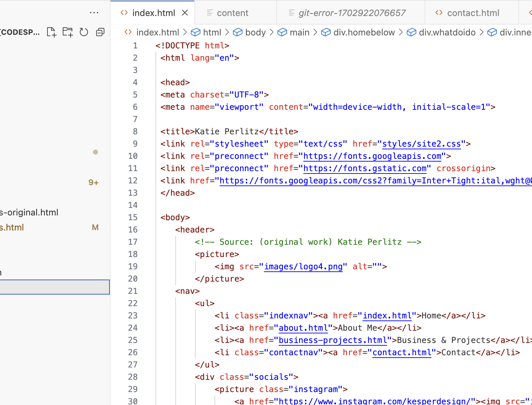Switch to the contact.html tab
The image size is (532, 405).
tap(472, 13)
